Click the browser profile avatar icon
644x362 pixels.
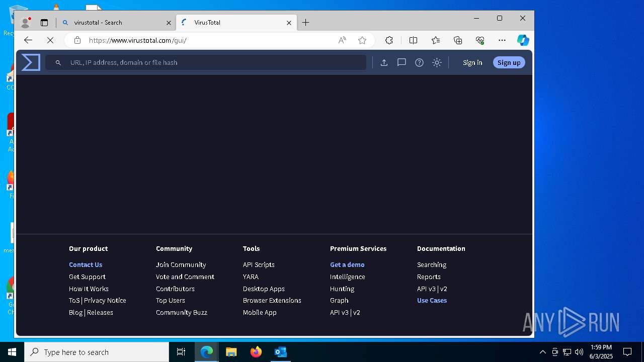tap(25, 23)
